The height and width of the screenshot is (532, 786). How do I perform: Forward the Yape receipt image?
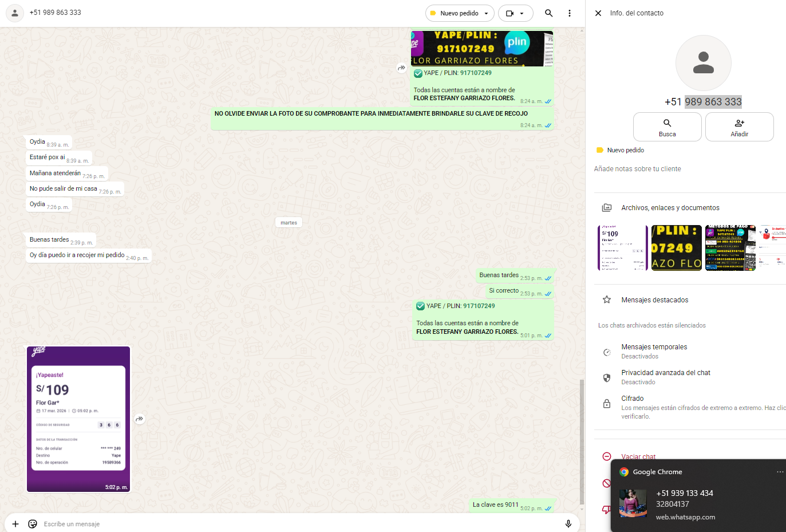tap(140, 419)
